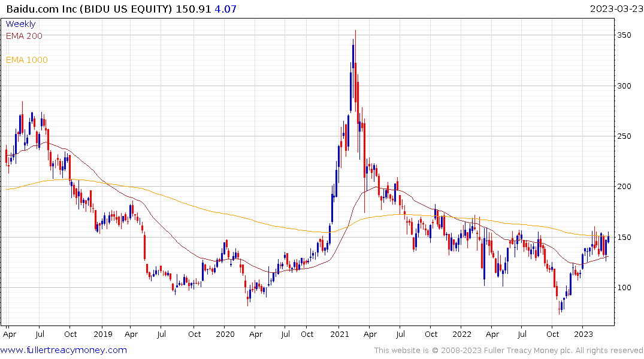Click the 2022 time axis label
Viewport: 644px width, 359px height.
[x=462, y=334]
